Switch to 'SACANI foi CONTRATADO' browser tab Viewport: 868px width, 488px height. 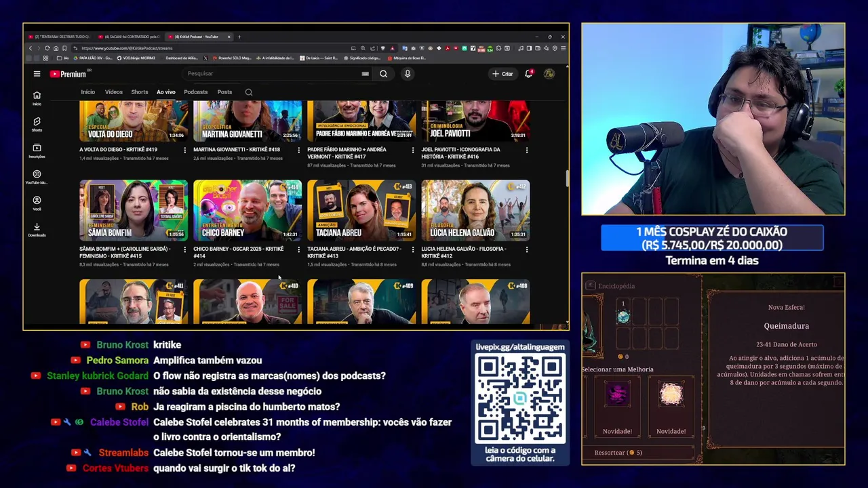pos(127,37)
